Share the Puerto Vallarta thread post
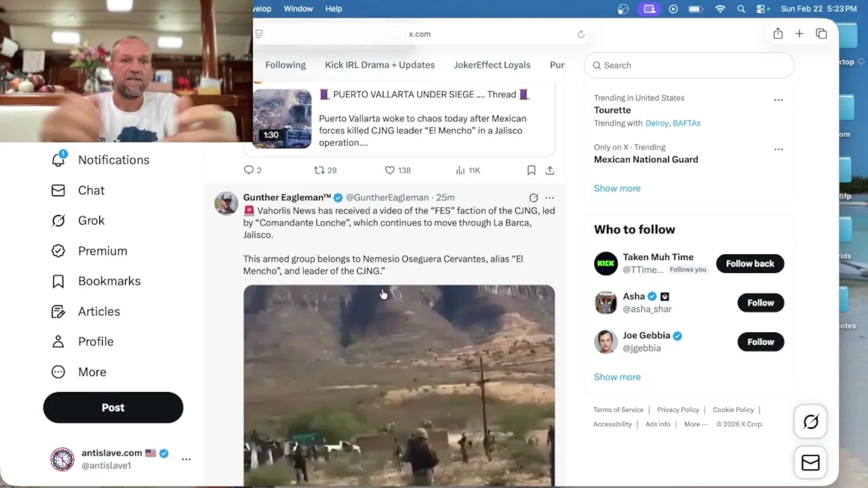The image size is (868, 488). 550,170
